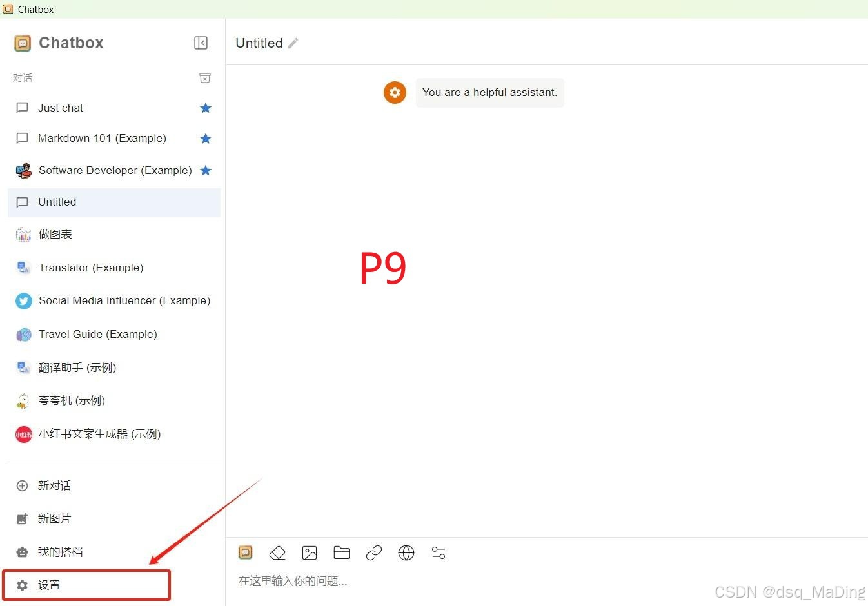Click the 做图表 chart avatar icon
This screenshot has width=868, height=606.
coord(23,235)
